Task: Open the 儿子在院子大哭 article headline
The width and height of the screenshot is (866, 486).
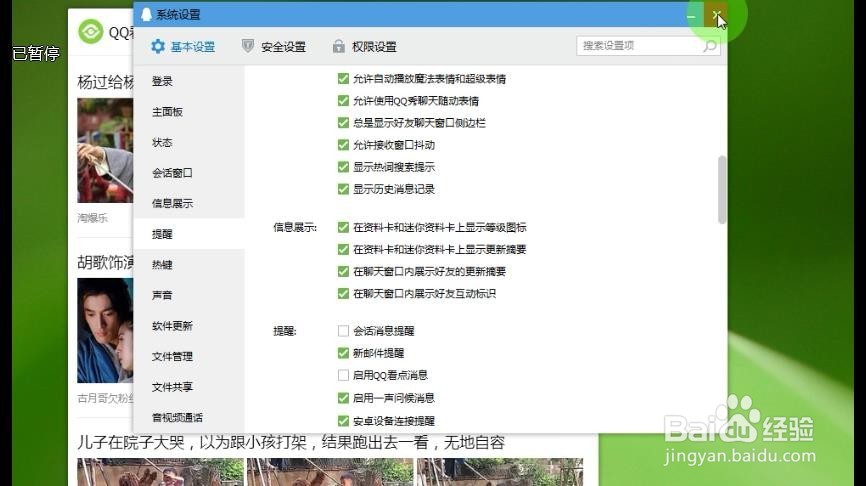Action: [291, 442]
